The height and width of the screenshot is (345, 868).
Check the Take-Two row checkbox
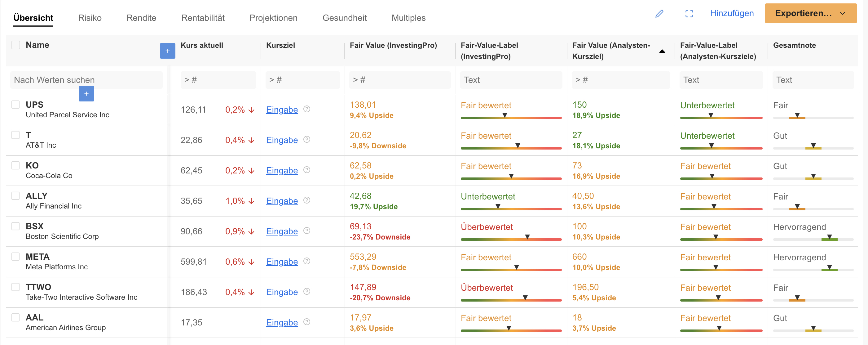point(15,287)
